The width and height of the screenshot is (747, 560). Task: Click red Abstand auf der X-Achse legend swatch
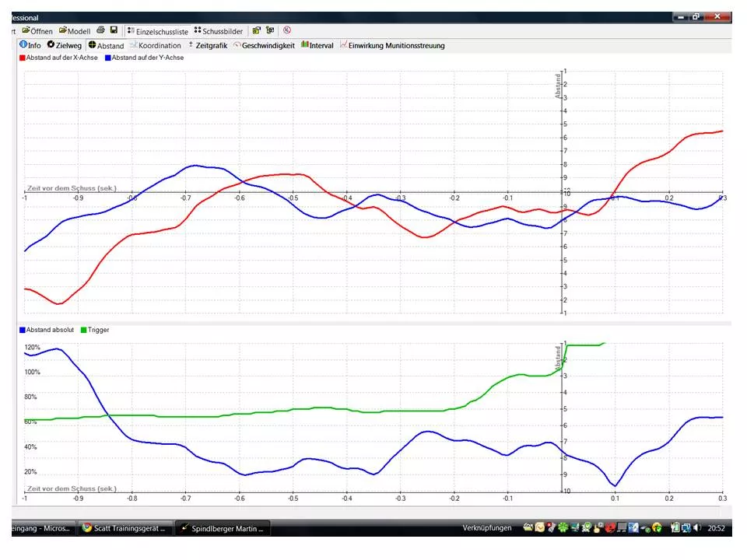pos(22,58)
